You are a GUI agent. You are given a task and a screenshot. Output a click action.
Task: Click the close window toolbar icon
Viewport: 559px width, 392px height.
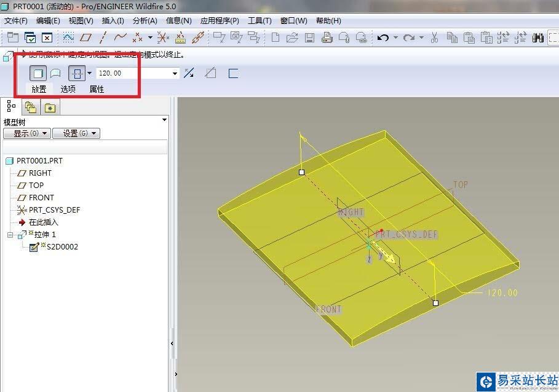click(47, 37)
